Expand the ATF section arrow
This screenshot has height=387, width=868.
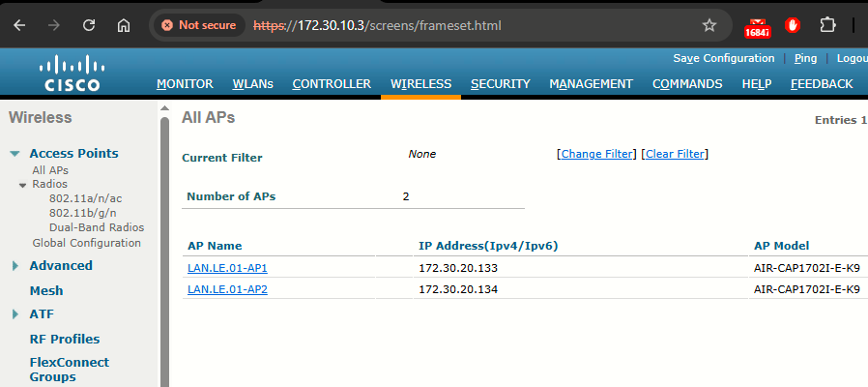15,314
